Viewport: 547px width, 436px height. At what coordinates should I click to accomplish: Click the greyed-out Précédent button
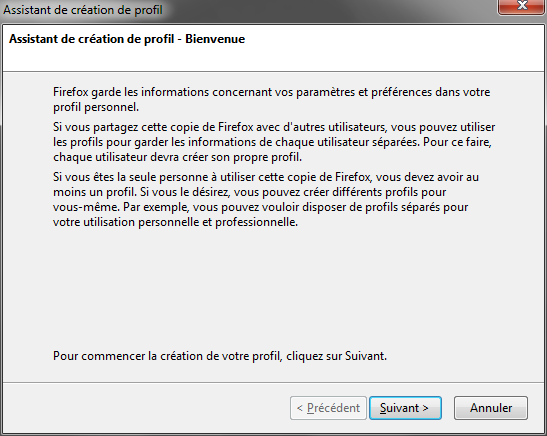328,408
